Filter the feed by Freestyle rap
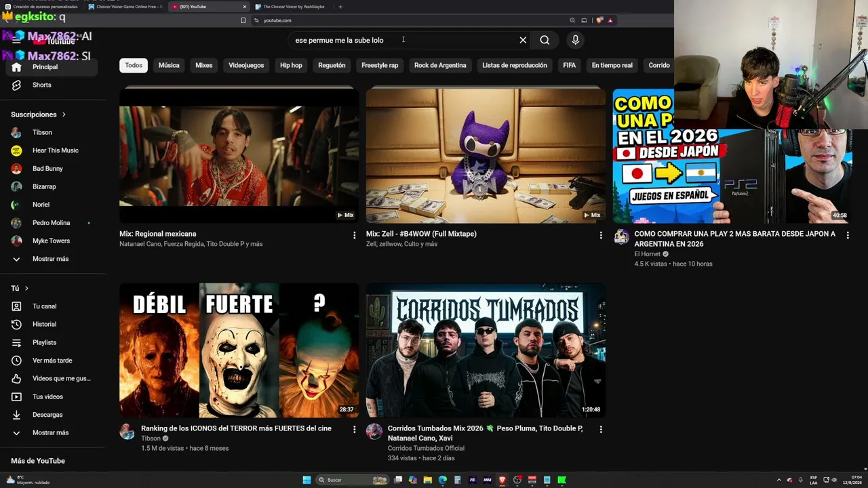Screen dimensions: 868x488 [x=380, y=65]
